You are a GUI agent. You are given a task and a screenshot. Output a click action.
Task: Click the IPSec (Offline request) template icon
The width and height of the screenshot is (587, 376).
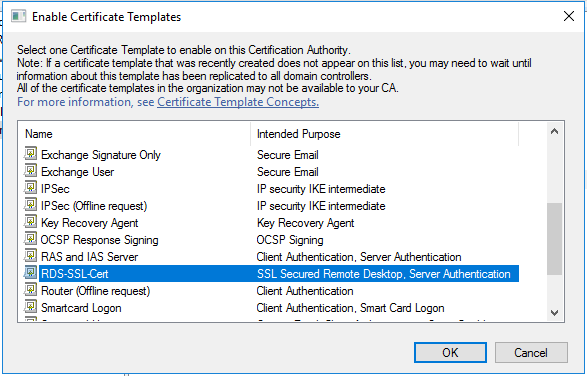click(31, 205)
